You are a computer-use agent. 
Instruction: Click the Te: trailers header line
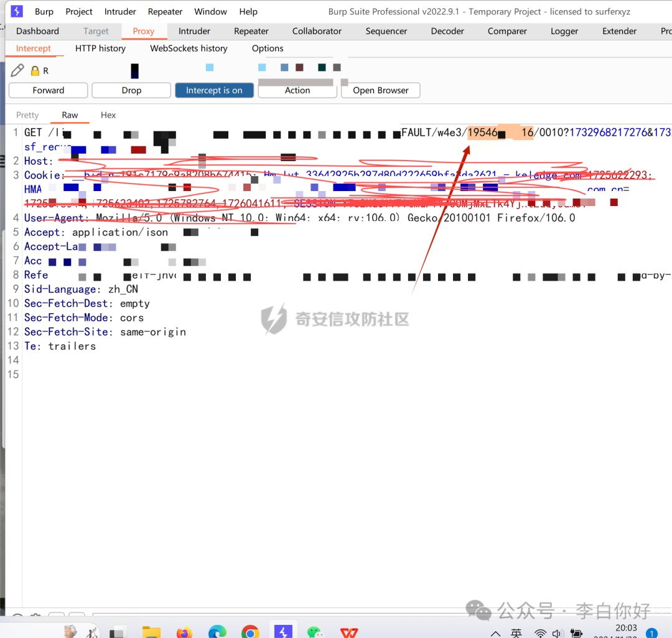60,346
